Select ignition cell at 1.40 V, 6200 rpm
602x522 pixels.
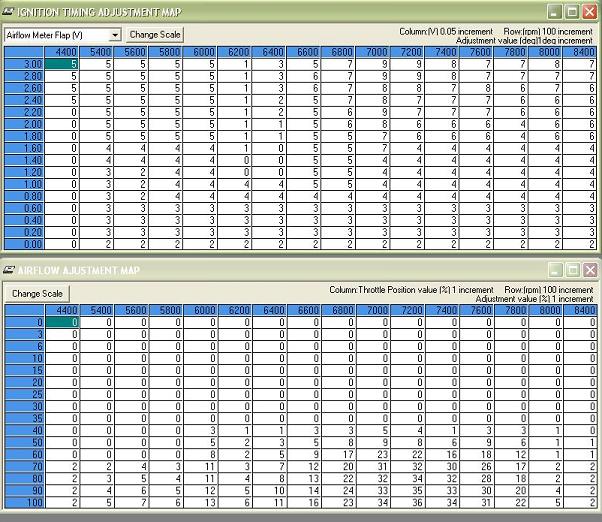pyautogui.click(x=235, y=160)
